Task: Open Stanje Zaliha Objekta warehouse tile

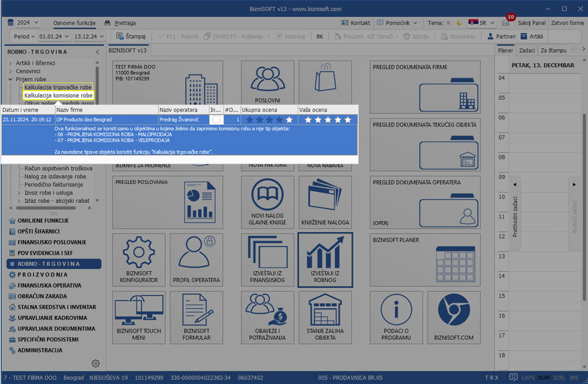Action: coord(325,317)
